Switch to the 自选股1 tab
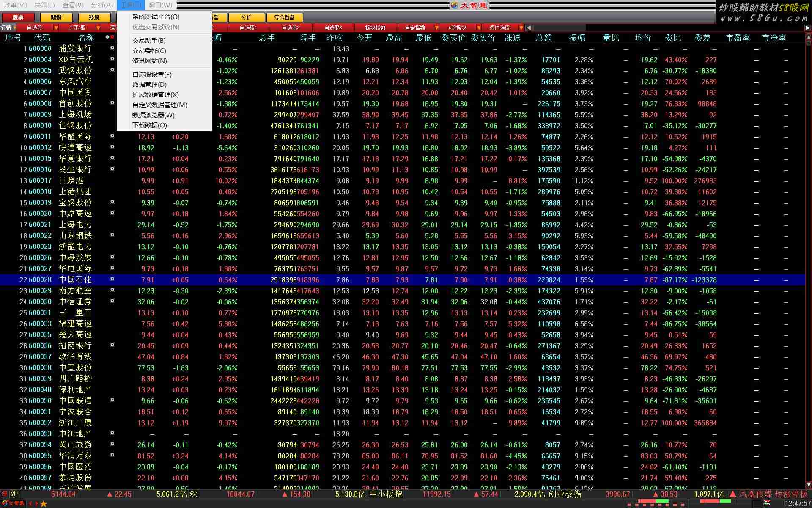The height and width of the screenshot is (508, 812). tap(248, 28)
